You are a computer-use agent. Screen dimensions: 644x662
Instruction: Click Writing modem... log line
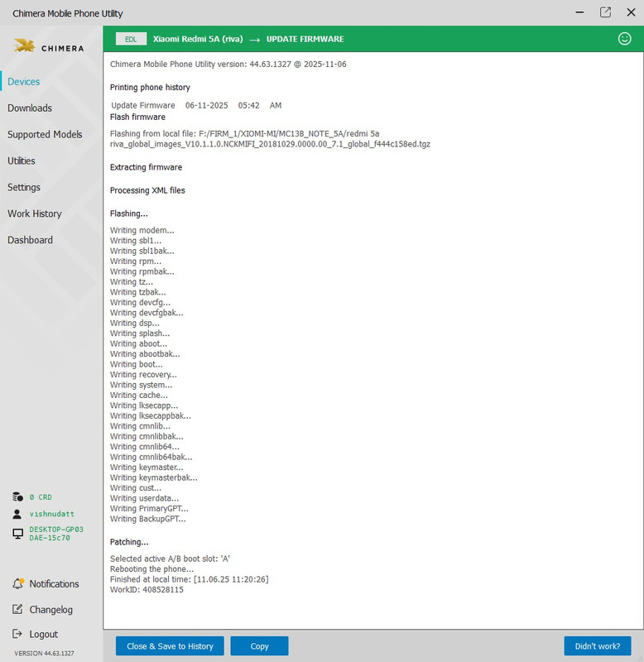tap(142, 231)
